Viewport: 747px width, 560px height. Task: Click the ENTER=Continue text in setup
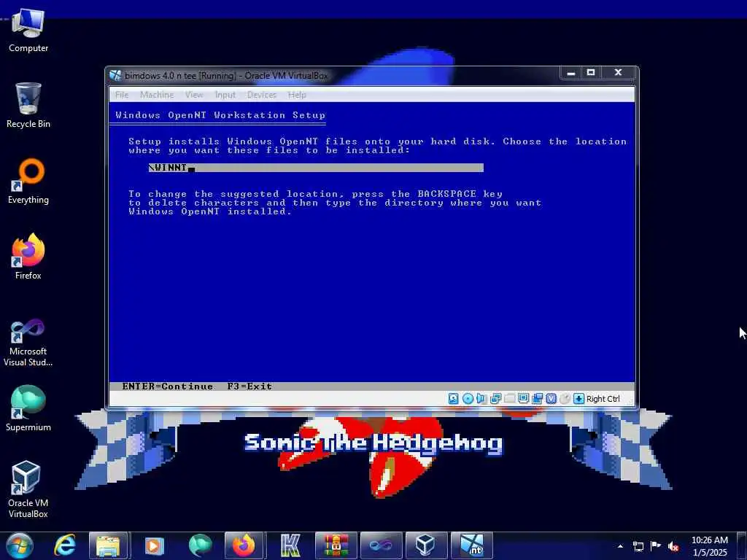pyautogui.click(x=168, y=386)
